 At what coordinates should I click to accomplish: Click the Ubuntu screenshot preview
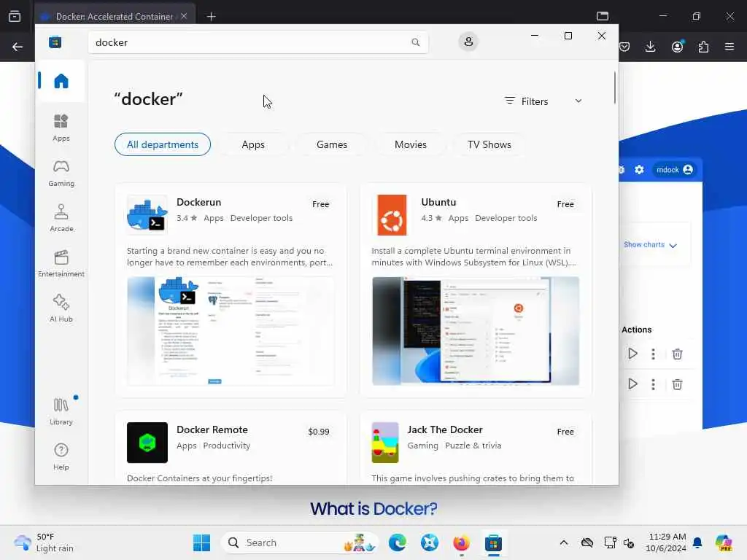(476, 331)
